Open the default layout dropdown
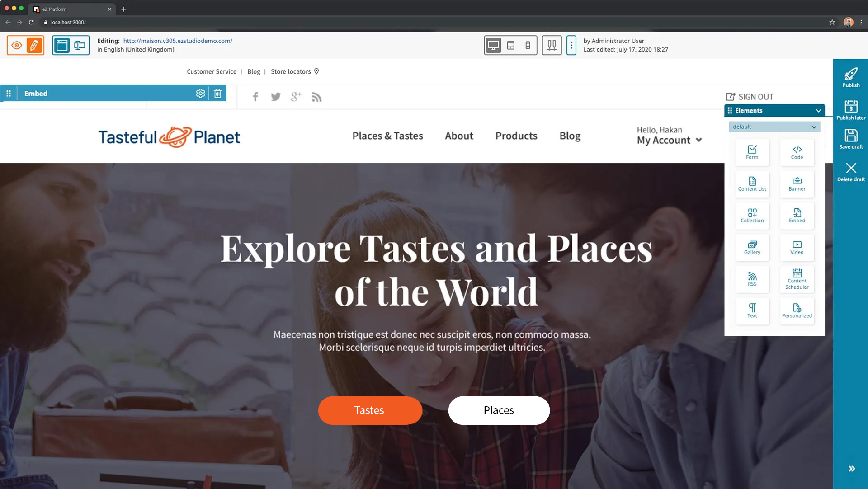868x489 pixels. (774, 127)
